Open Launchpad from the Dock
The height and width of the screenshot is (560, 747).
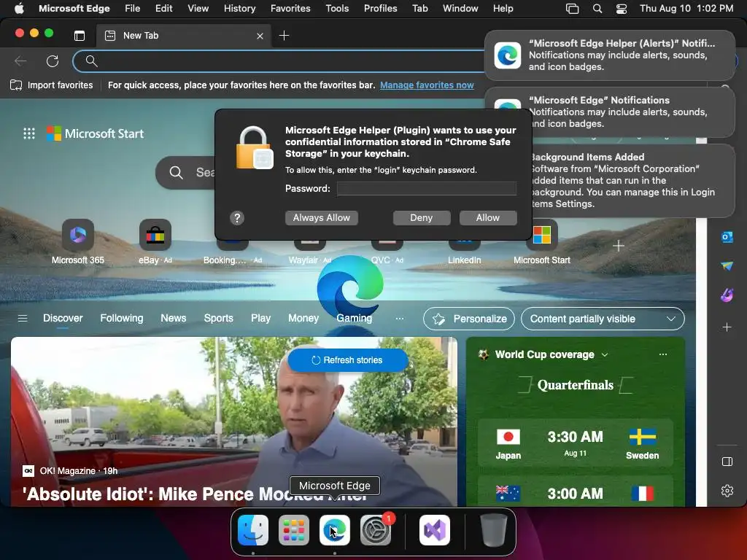click(x=294, y=530)
